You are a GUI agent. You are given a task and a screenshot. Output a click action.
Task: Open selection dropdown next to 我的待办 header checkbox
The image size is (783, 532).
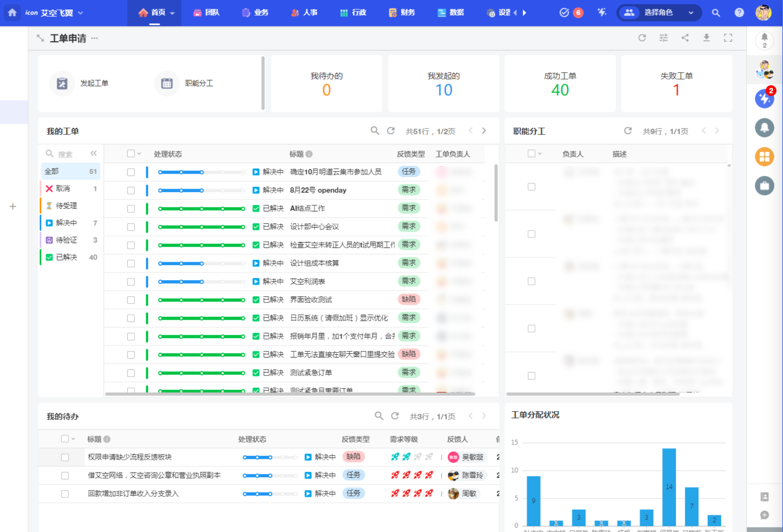73,439
